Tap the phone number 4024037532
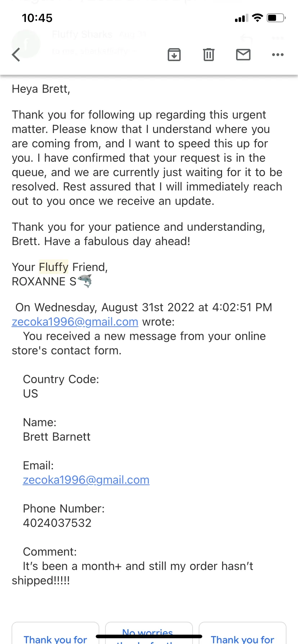The width and height of the screenshot is (298, 644). 57,523
